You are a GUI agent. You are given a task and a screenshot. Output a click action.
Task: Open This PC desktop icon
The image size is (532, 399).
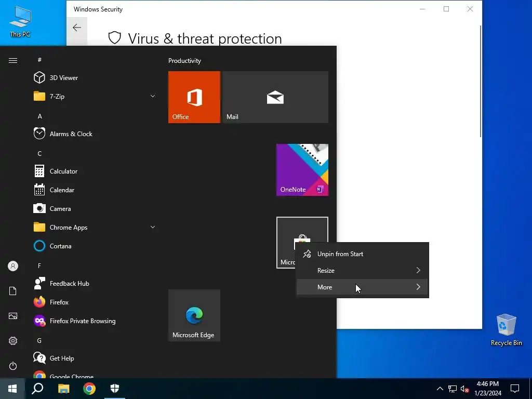pos(20,21)
